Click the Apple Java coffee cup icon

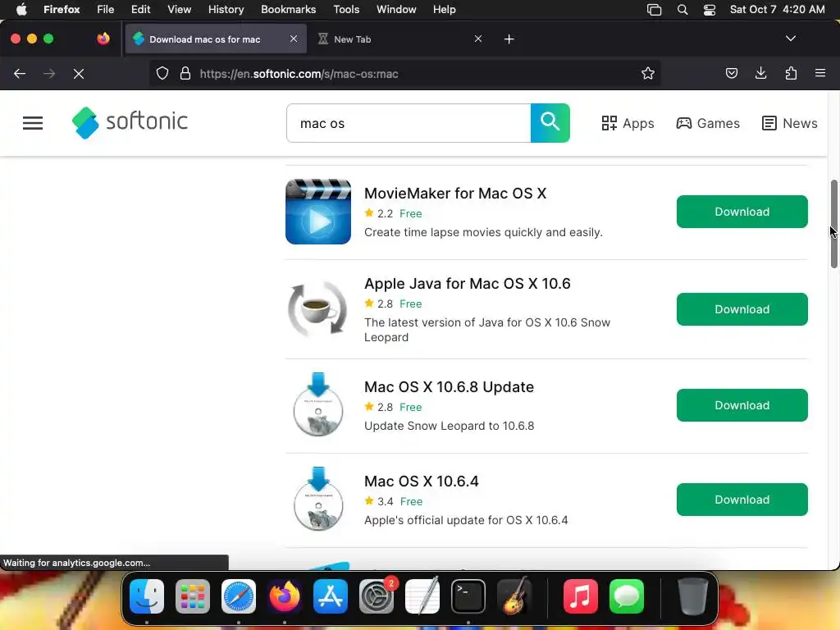click(317, 309)
